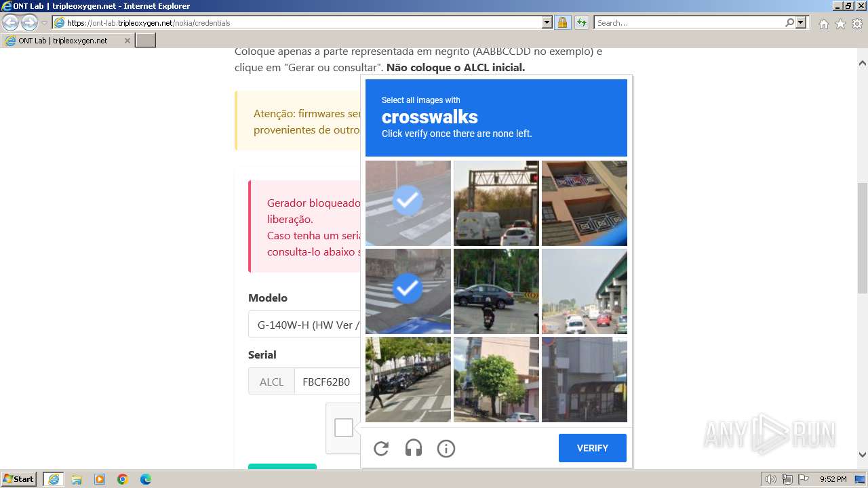Expand the search provider dropdown
Viewport: 868px width, 488px height.
[x=801, y=22]
